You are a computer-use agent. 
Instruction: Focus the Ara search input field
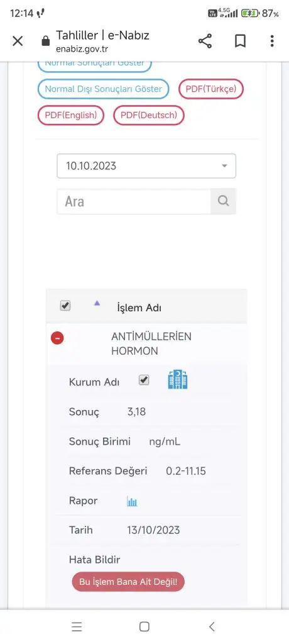(x=134, y=201)
